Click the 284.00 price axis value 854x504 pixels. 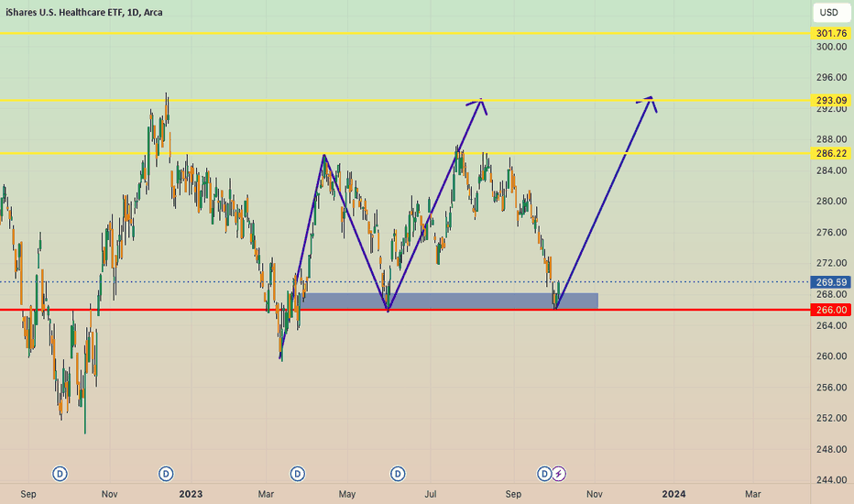pos(831,170)
